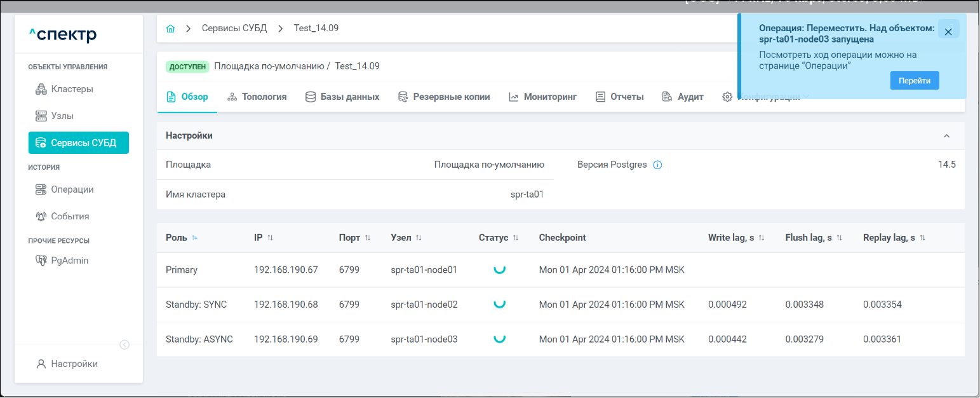The height and width of the screenshot is (398, 980).
Task: Go to Узлы in the sidebar
Action: tap(62, 116)
